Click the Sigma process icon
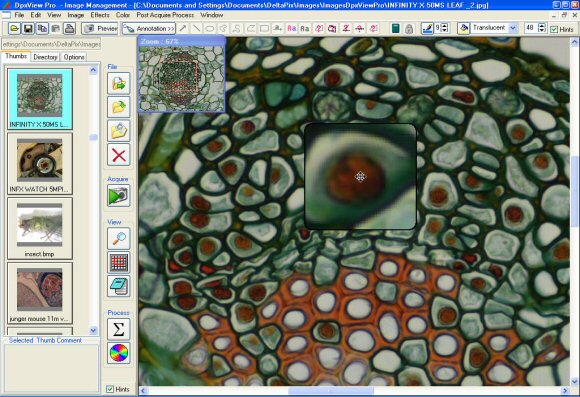580x397 pixels. [119, 329]
